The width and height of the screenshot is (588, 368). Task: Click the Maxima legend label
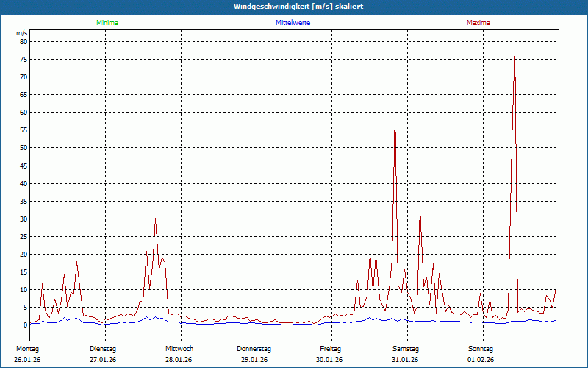point(478,23)
